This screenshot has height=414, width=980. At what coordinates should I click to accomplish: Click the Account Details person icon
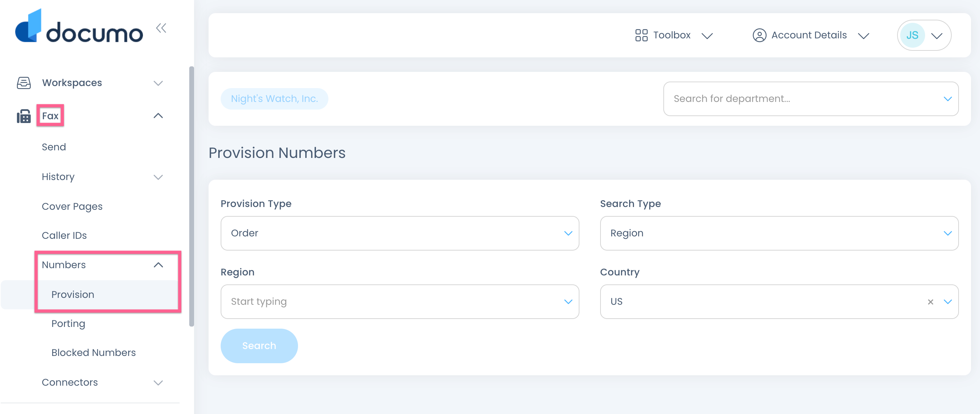point(759,35)
